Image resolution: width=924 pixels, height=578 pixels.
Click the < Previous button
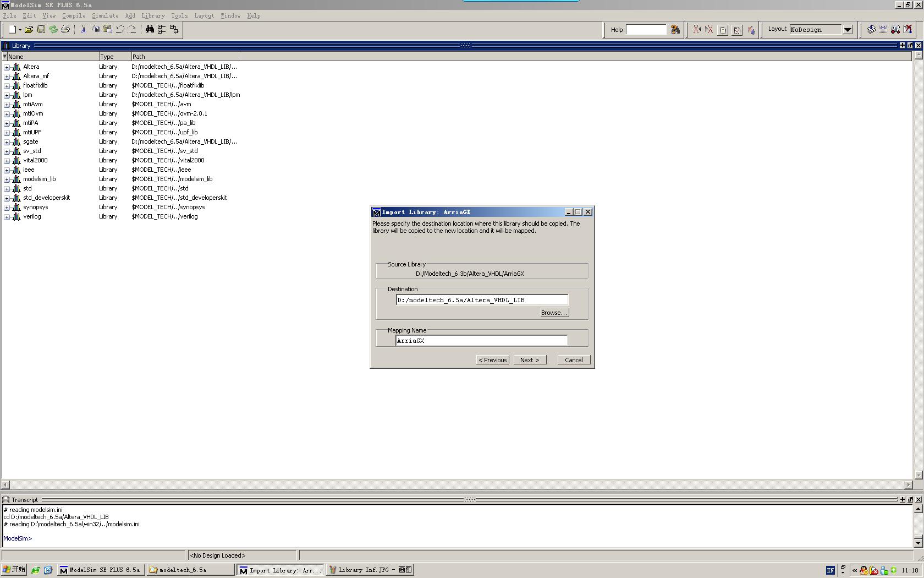[x=493, y=360]
